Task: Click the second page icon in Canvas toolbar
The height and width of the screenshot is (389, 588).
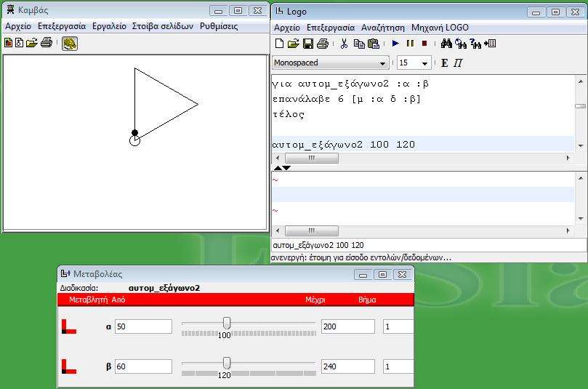Action: point(19,43)
